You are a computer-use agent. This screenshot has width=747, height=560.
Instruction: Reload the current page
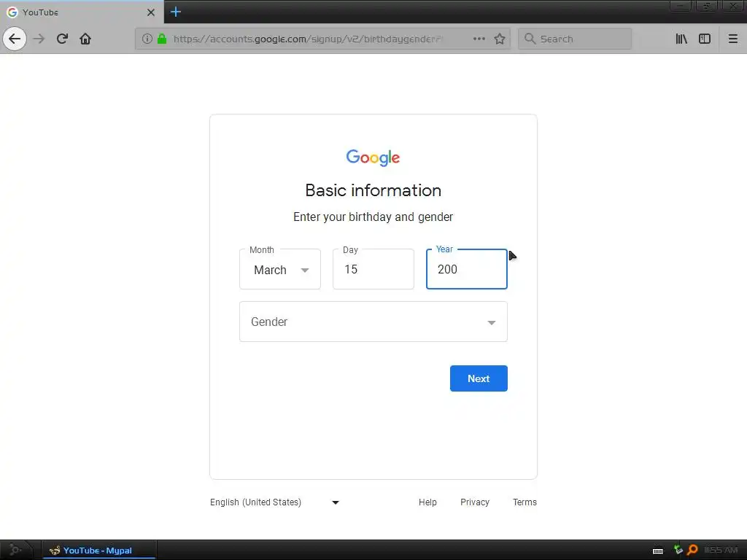tap(62, 39)
